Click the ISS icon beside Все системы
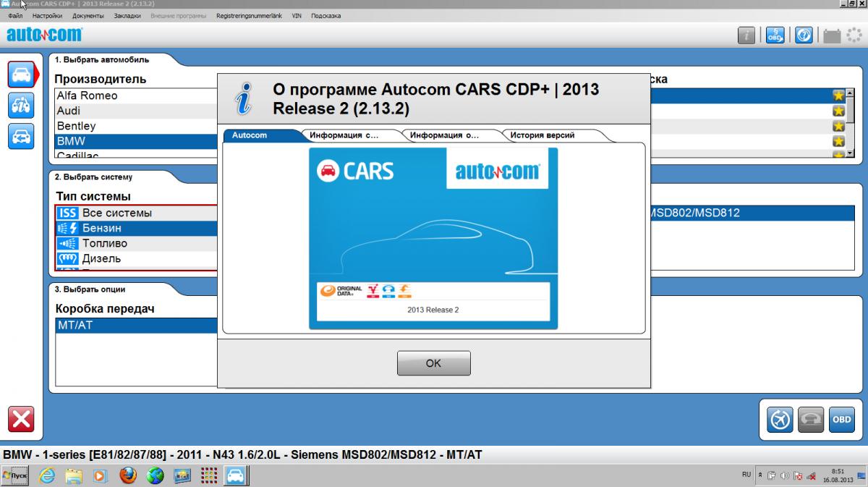 pyautogui.click(x=68, y=213)
